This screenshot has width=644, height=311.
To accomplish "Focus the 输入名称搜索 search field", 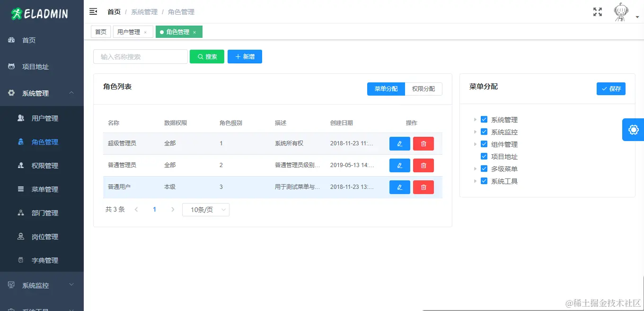I will pos(141,57).
